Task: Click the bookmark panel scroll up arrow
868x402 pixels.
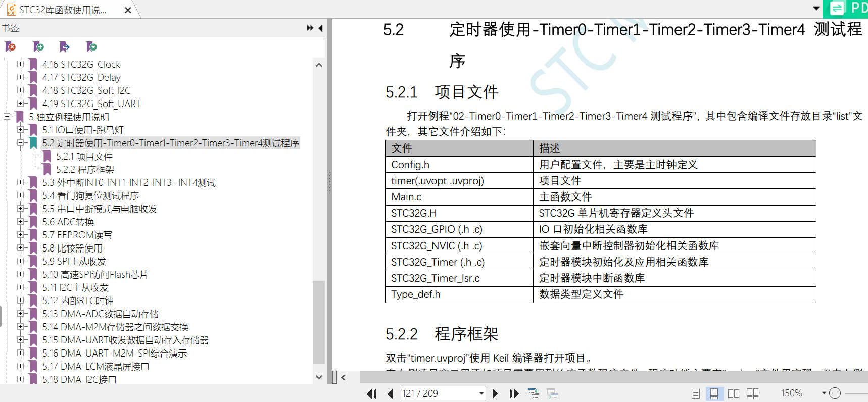Action: 319,65
